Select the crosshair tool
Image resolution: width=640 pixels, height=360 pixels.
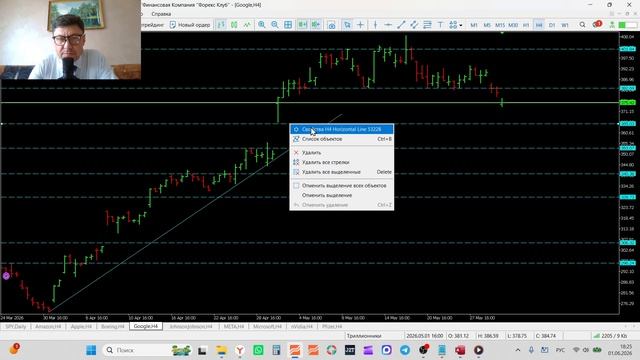click(x=360, y=25)
